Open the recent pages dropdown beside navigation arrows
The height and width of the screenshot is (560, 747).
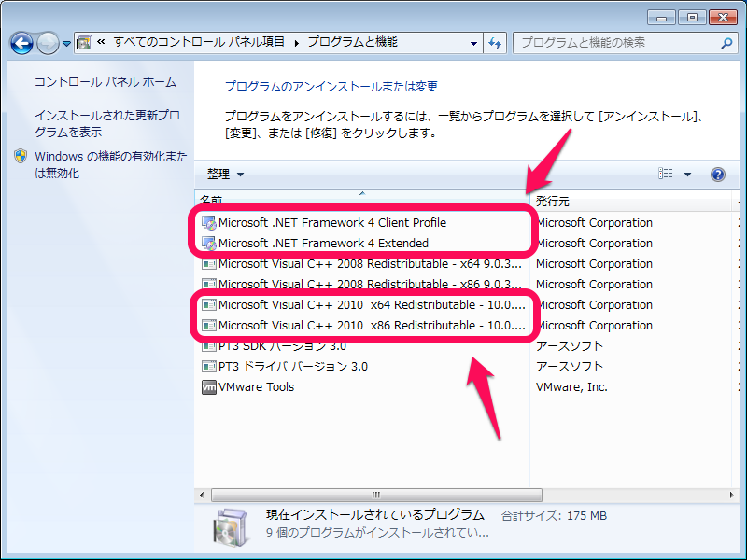(x=66, y=44)
